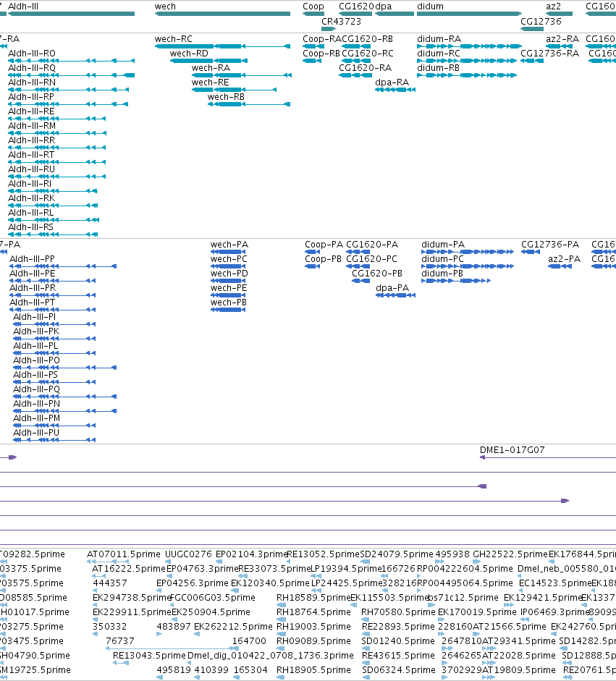Viewport: 616px width, 681px height.
Task: Select protein didum-PB
Action: [456, 281]
